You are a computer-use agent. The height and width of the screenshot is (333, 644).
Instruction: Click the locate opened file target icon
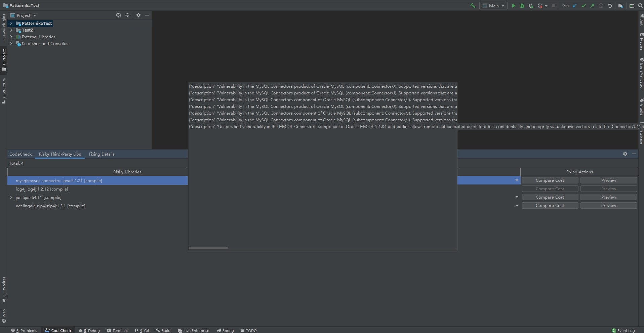[119, 15]
